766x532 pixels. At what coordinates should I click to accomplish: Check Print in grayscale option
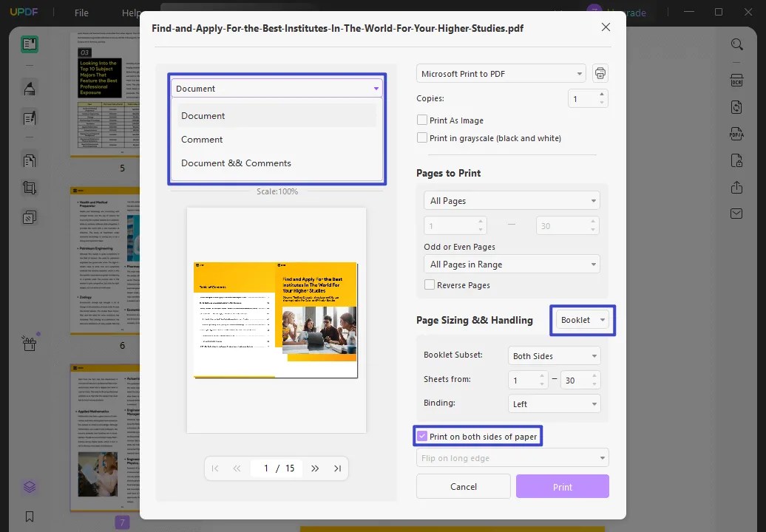click(422, 137)
